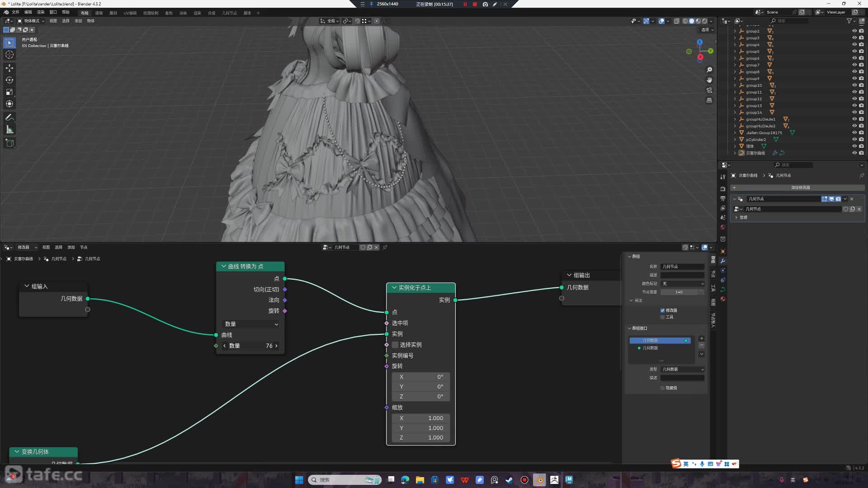The image size is (868, 488).
Task: Switch to the 几何节点 workspace tab
Action: tap(229, 13)
